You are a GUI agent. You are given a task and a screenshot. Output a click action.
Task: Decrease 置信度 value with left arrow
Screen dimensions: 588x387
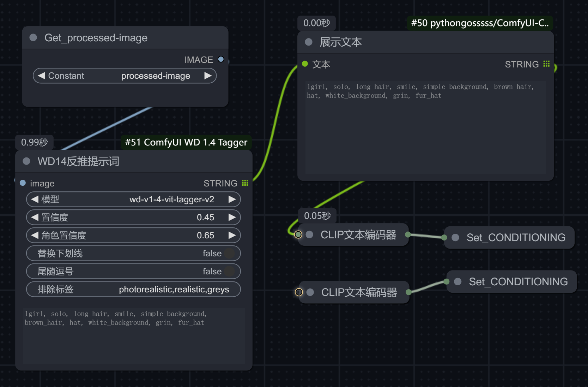coord(35,217)
